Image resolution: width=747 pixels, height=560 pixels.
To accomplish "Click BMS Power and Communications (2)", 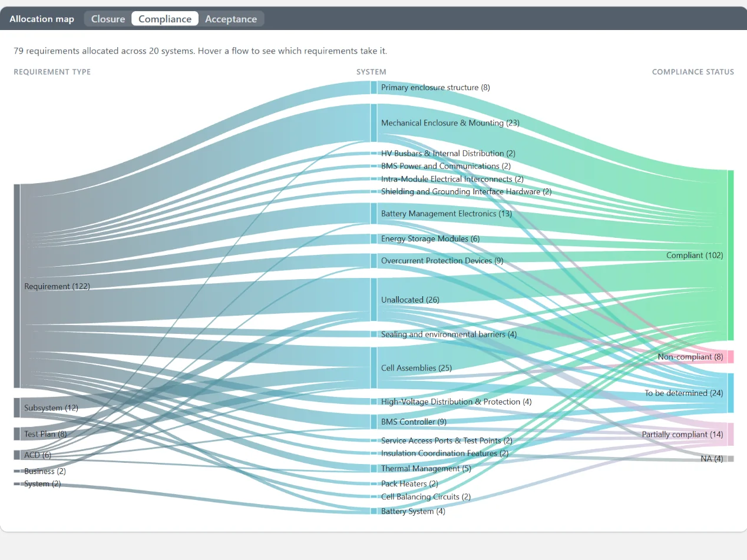I will coord(446,166).
